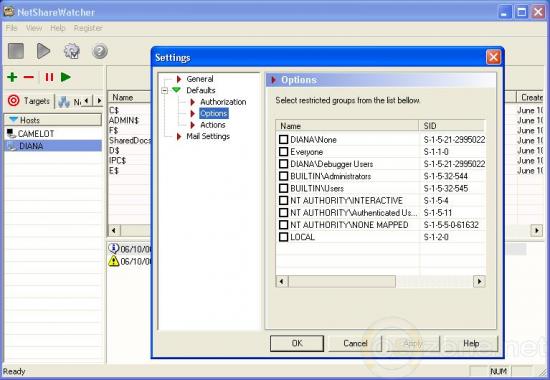The image size is (550, 380).
Task: Click the shares list scroll-left arrow
Action: coord(114,231)
